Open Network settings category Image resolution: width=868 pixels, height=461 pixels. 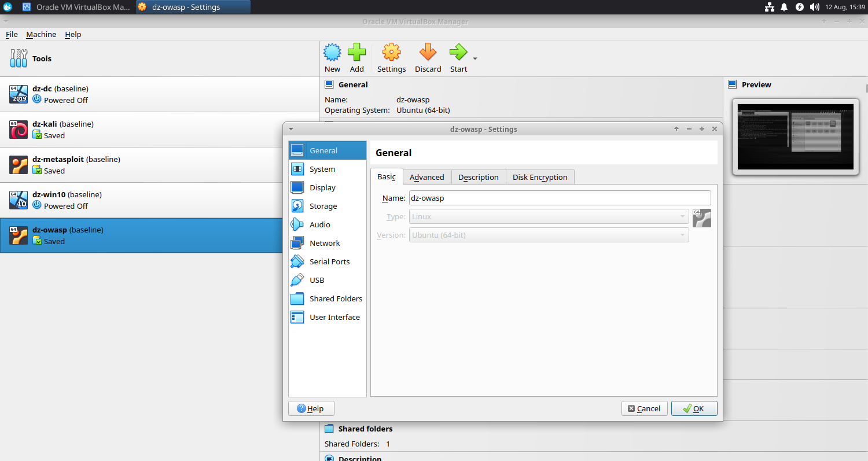(x=328, y=243)
